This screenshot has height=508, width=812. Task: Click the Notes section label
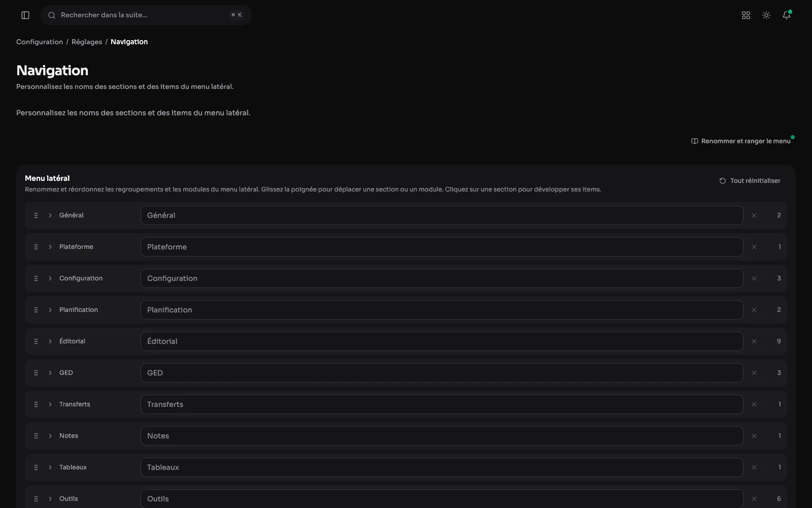(69, 436)
